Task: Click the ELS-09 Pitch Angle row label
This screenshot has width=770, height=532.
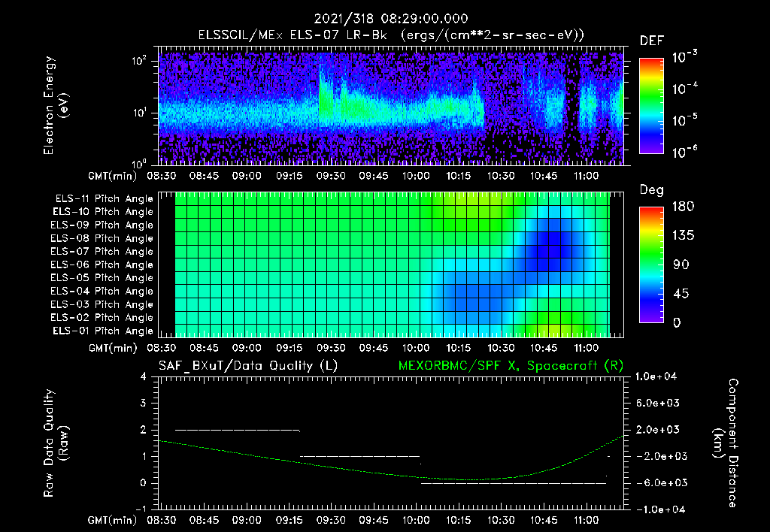Action: [x=102, y=225]
